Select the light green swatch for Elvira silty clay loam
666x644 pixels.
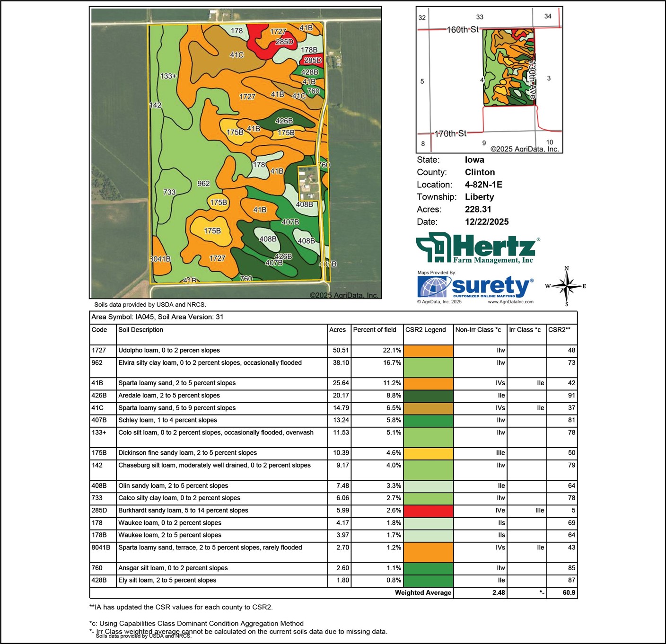tap(429, 367)
